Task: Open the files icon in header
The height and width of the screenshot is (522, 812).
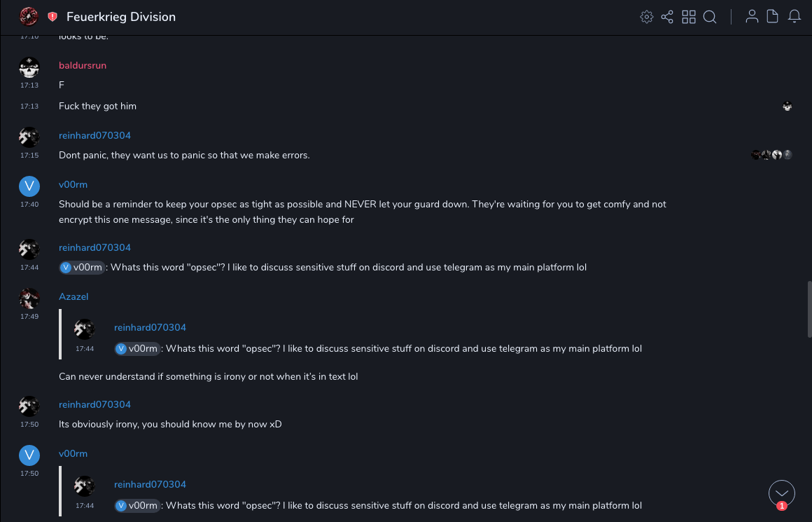Action: (773, 17)
